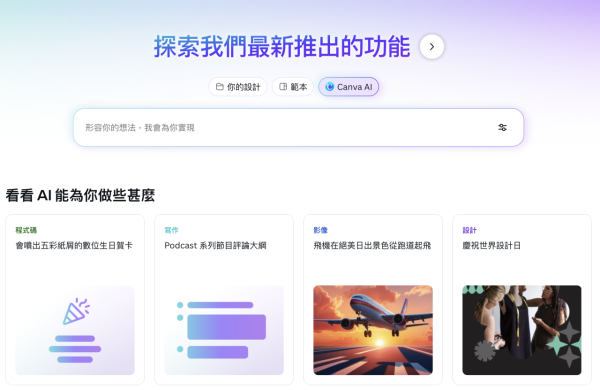Open the 程式碼 birthday card example
Screen dimensions: 600x390
[75, 300]
